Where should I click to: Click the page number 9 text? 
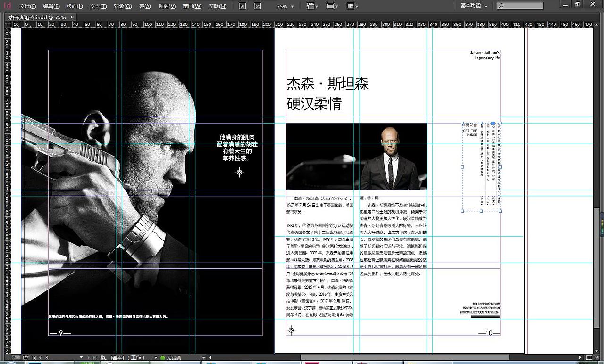coord(60,333)
